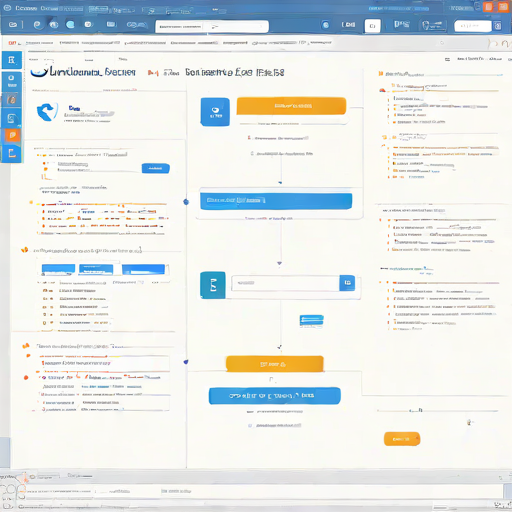Click the wide blue button near the bottom center

(275, 396)
